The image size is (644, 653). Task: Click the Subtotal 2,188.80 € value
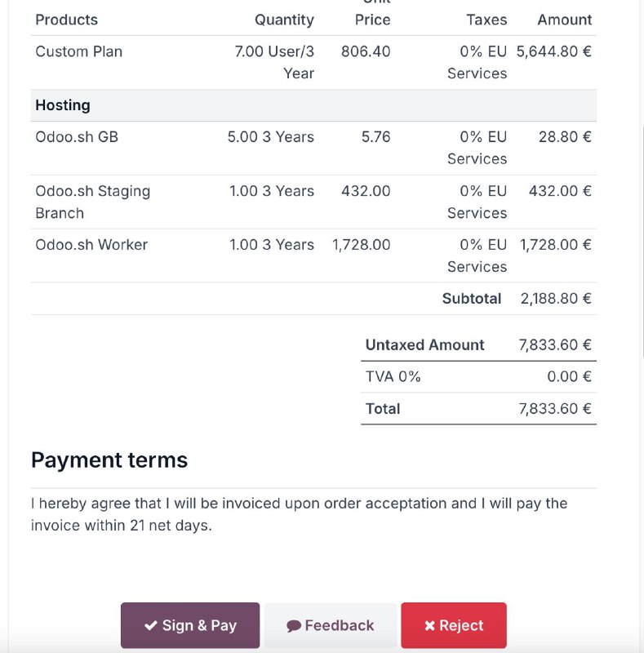click(x=556, y=299)
